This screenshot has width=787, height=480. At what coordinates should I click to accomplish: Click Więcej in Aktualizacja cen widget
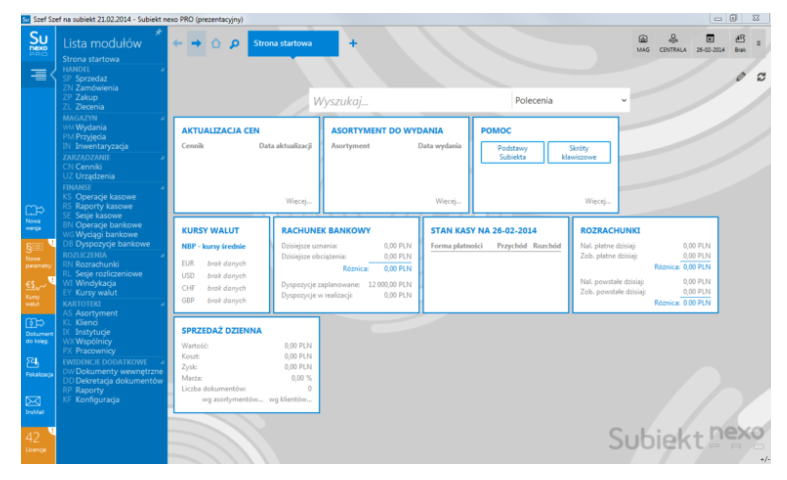pyautogui.click(x=299, y=201)
